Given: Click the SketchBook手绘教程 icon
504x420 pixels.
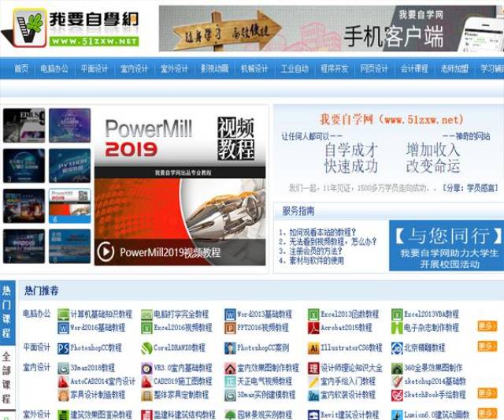Looking at the screenshot, I should [x=397, y=396].
